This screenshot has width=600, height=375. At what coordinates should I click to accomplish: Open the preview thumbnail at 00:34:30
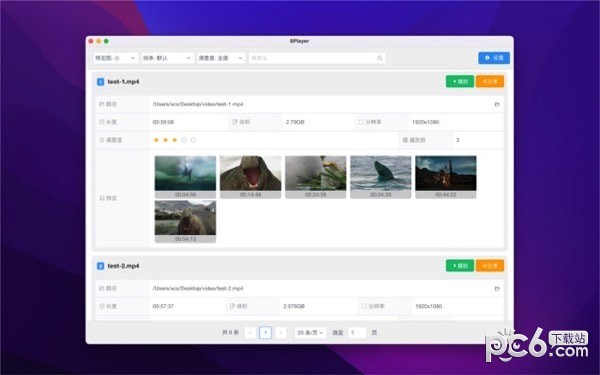pos(381,177)
